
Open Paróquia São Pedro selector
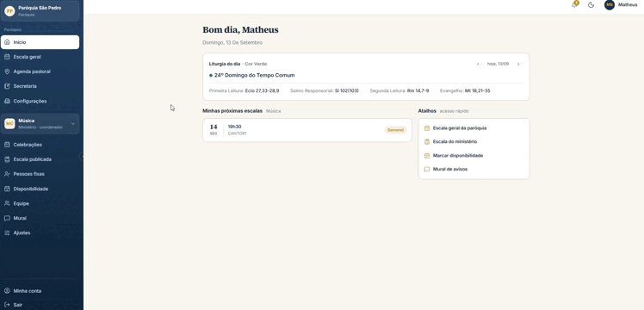click(40, 11)
